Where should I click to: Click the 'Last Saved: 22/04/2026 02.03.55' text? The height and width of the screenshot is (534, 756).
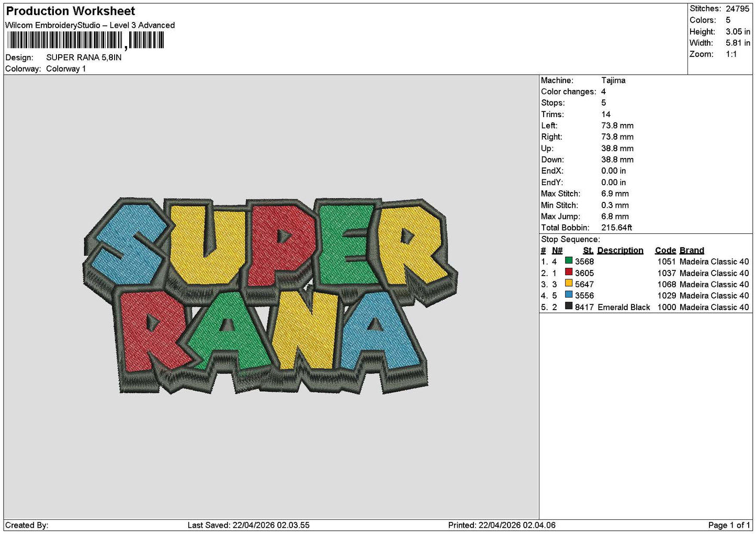click(x=249, y=525)
